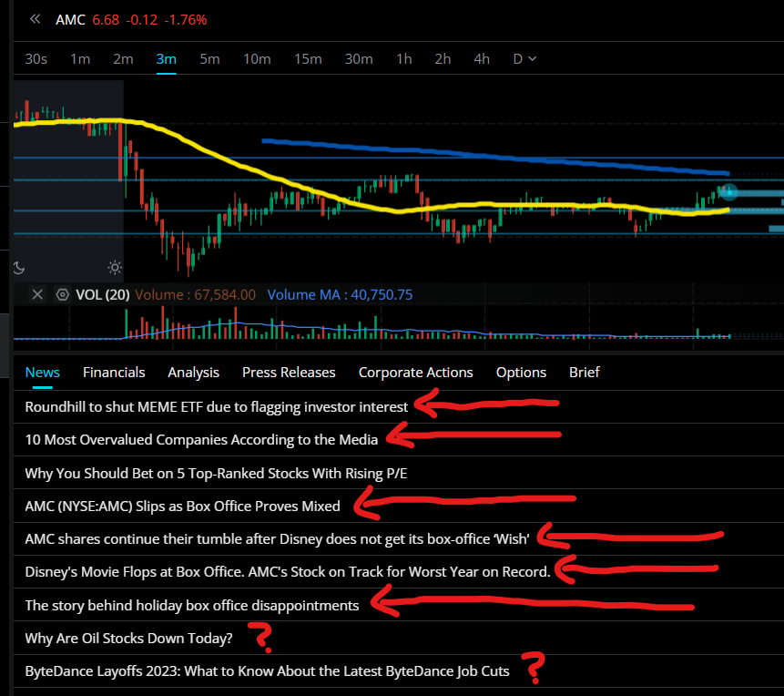The width and height of the screenshot is (784, 696).
Task: Open 5 Top-Ranked Stocks With Rising P/E article
Action: pyautogui.click(x=216, y=473)
